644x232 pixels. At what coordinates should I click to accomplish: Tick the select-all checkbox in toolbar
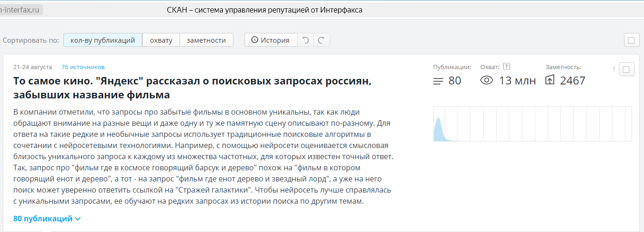pyautogui.click(x=631, y=40)
